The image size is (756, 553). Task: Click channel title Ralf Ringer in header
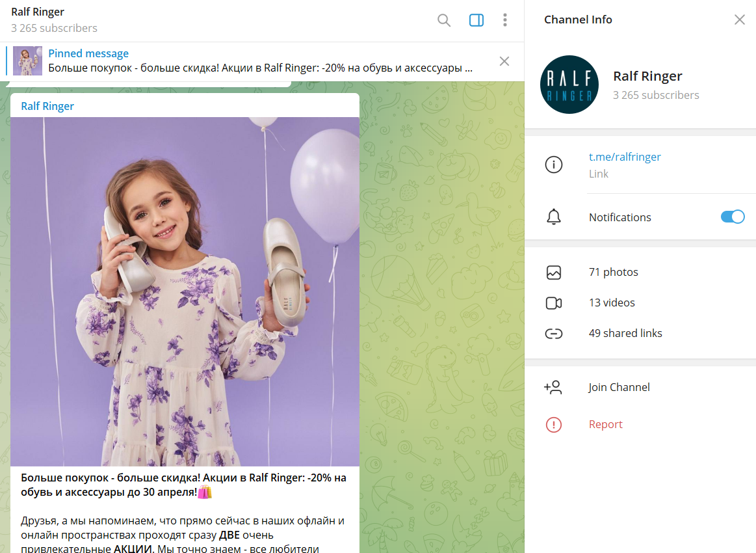(38, 12)
